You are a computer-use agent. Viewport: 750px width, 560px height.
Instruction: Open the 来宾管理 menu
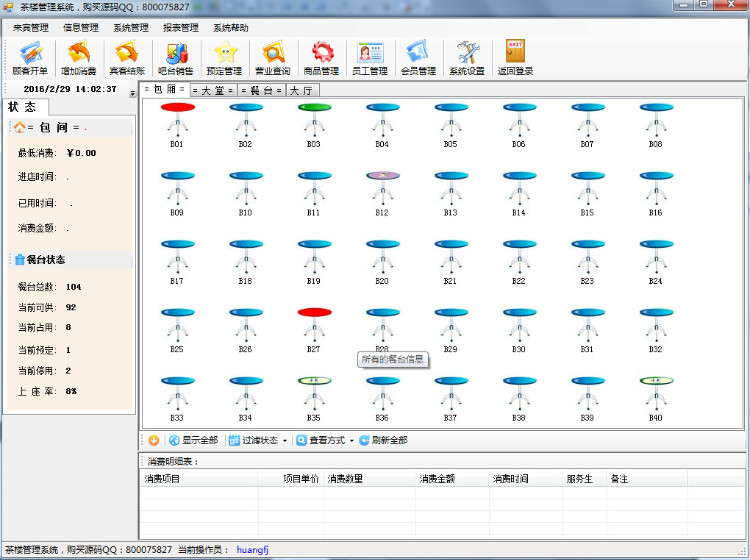[x=30, y=28]
